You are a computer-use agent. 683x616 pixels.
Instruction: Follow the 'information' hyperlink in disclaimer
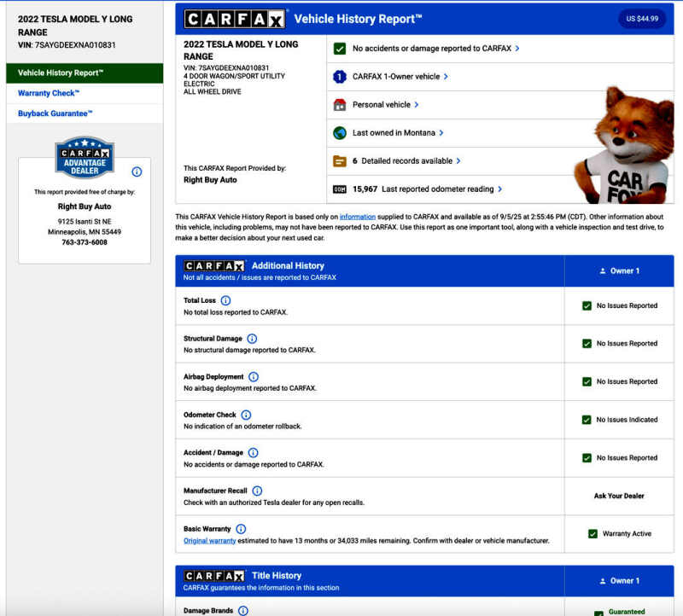point(358,217)
